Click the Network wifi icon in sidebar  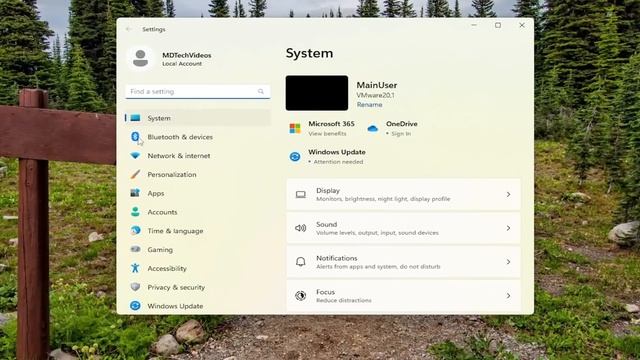(x=135, y=156)
